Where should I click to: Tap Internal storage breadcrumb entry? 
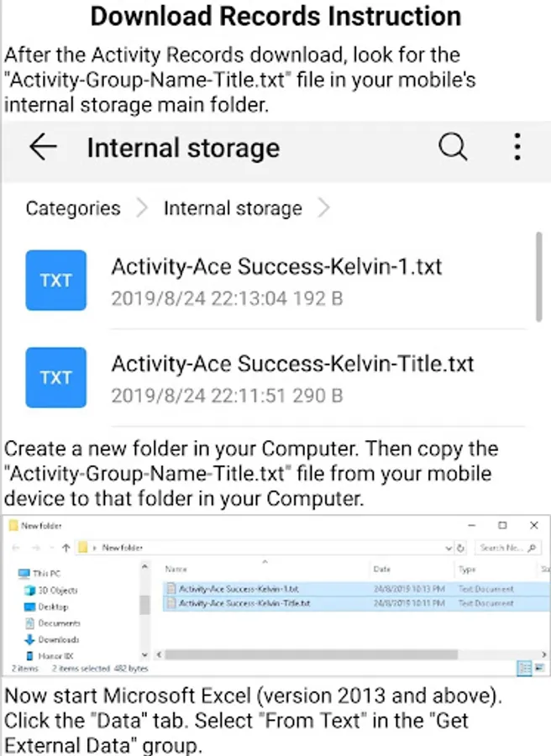coord(233,208)
